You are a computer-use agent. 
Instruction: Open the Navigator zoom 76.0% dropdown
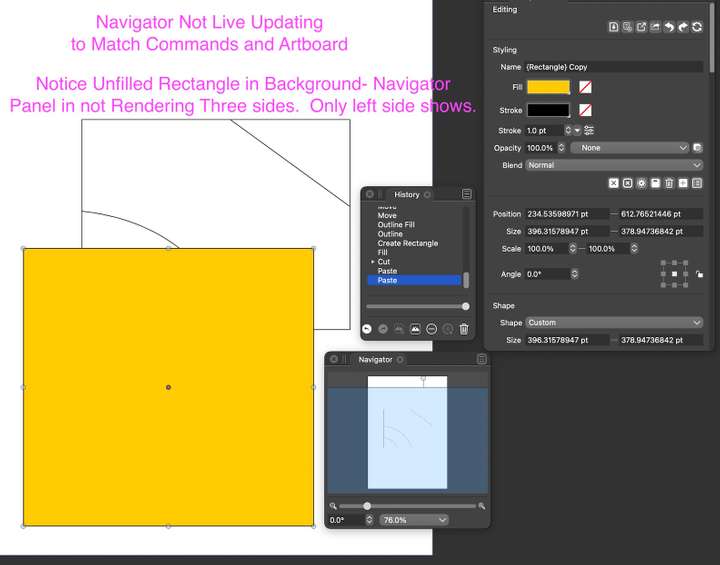tap(414, 520)
